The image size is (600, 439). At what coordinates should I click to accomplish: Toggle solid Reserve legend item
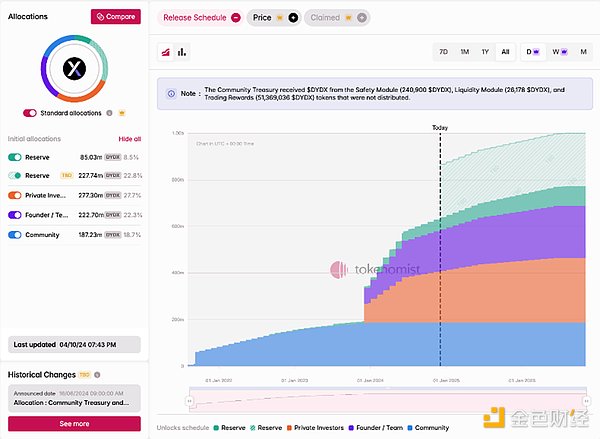pyautogui.click(x=229, y=428)
